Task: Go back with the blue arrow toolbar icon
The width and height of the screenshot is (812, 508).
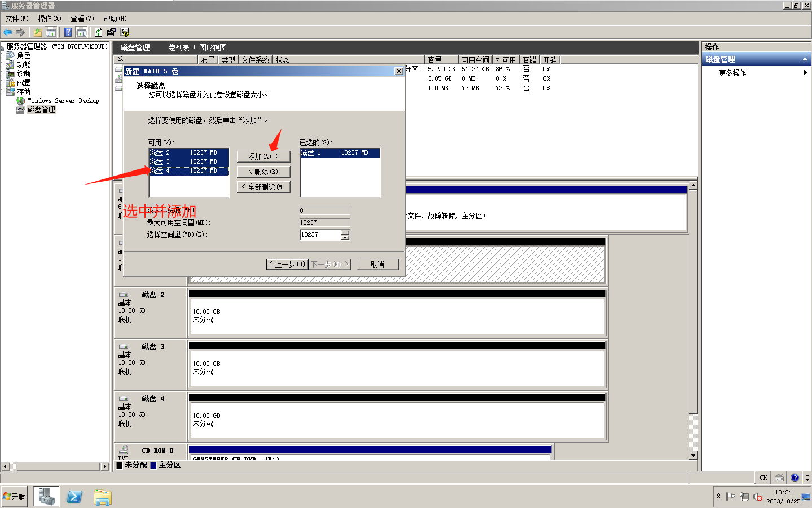Action: click(x=7, y=32)
